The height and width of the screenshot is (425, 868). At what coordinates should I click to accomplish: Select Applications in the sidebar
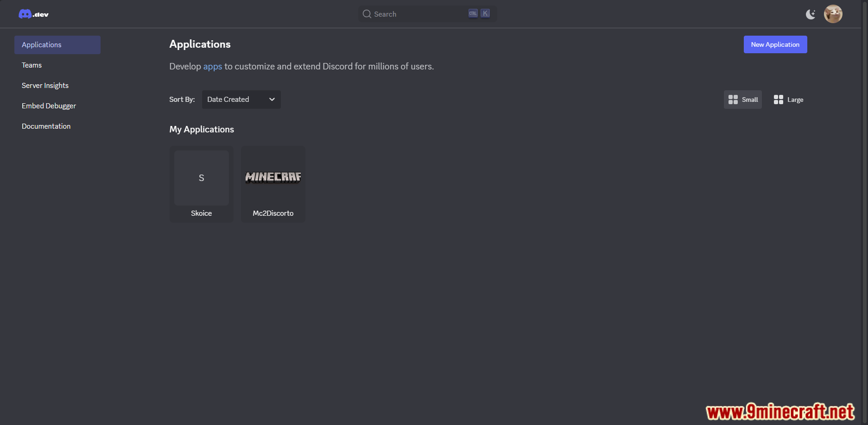[57, 45]
